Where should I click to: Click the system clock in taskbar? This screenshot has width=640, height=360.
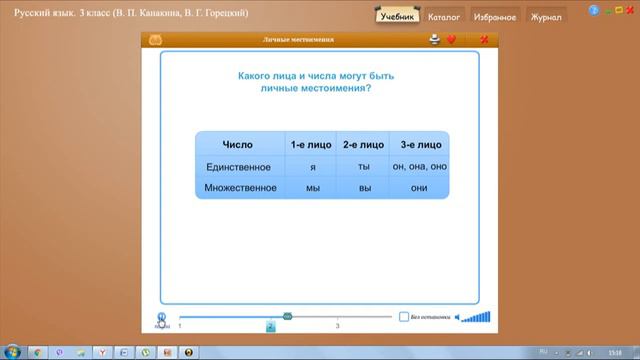click(615, 352)
